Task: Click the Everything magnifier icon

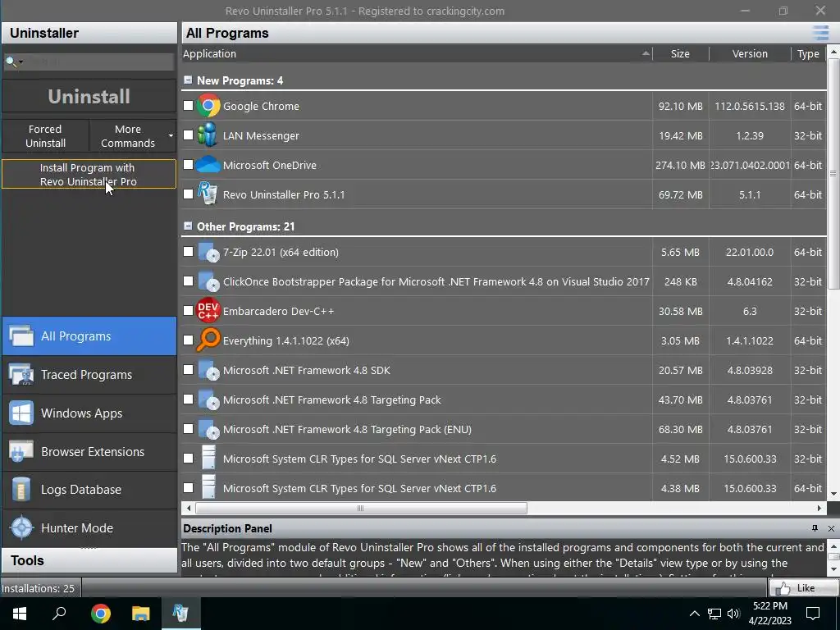Action: pyautogui.click(x=208, y=340)
